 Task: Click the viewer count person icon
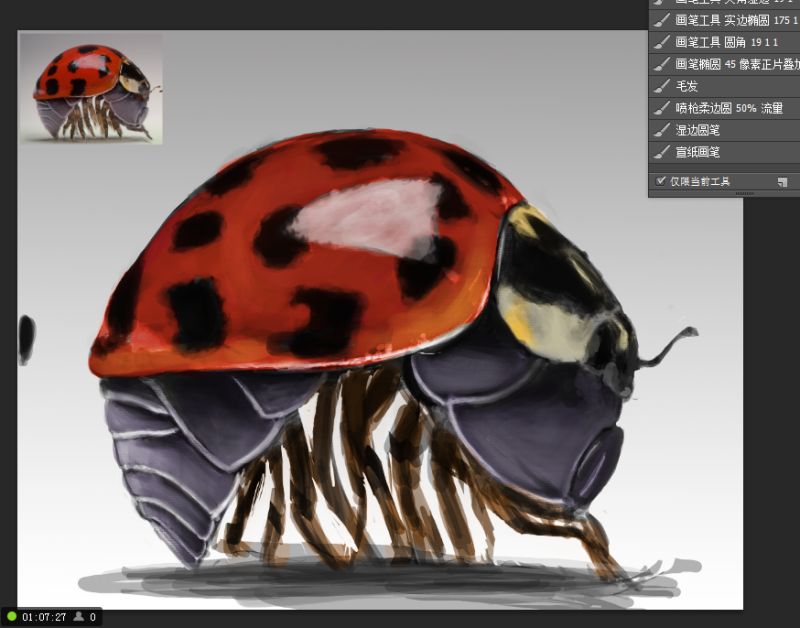tap(79, 617)
